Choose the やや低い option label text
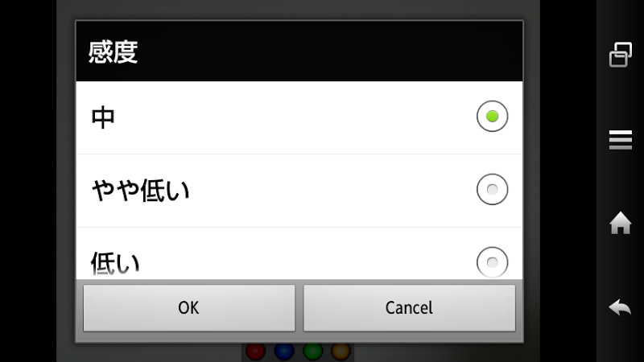The width and height of the screenshot is (644, 362). 140,191
